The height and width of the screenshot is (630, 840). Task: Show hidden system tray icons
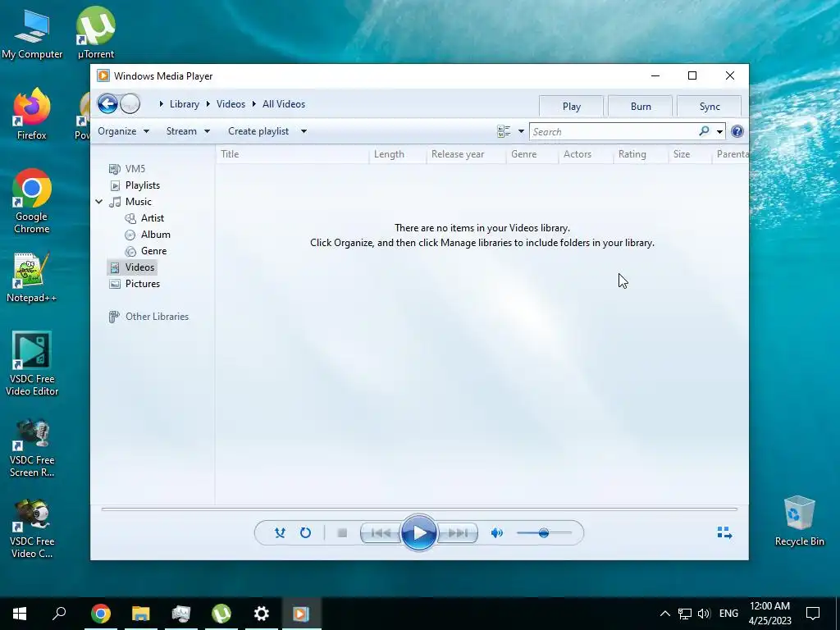coord(664,614)
